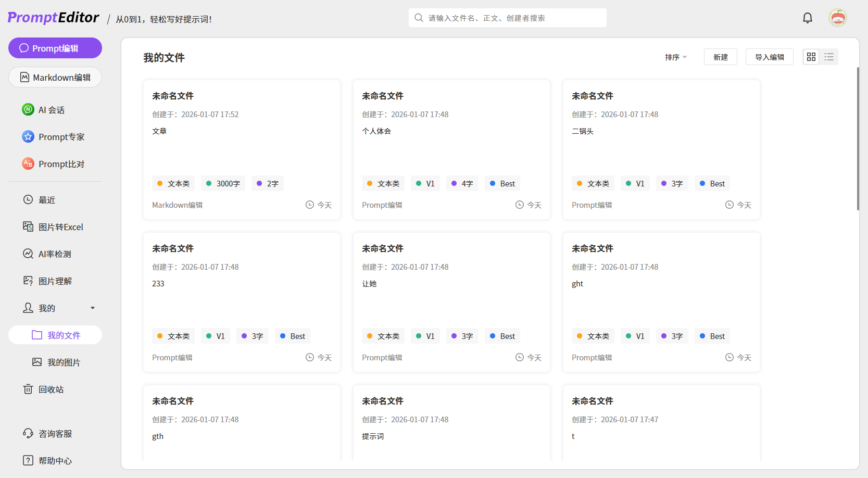868x478 pixels.
Task: Go to 回收站 recycle bin
Action: [51, 389]
